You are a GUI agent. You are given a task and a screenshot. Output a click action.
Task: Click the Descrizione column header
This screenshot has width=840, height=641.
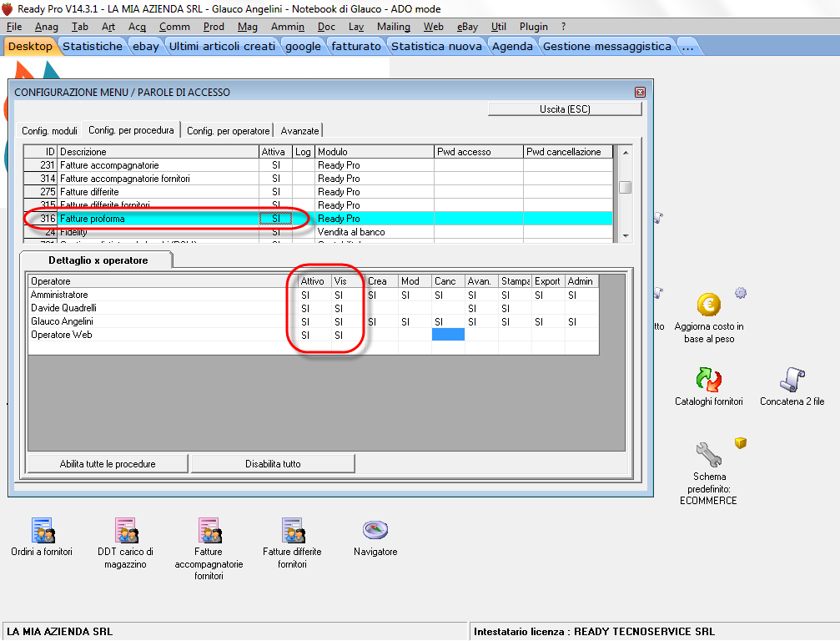pyautogui.click(x=158, y=152)
